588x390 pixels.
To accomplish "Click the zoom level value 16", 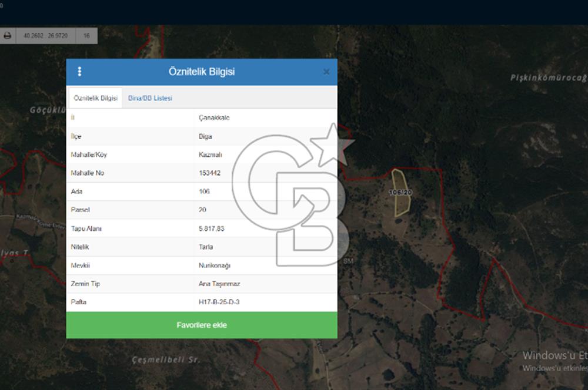I will 86,36.
